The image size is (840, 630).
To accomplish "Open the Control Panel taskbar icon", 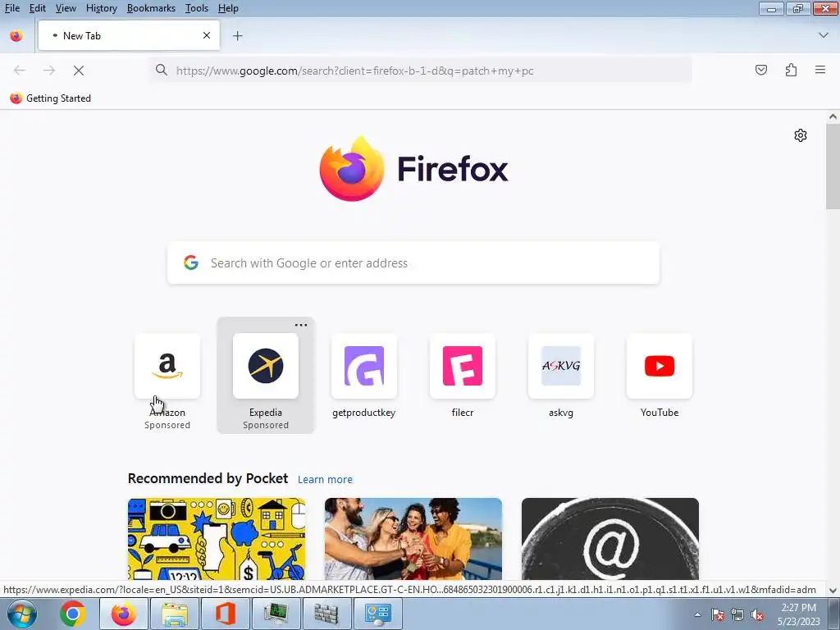I will (x=377, y=614).
